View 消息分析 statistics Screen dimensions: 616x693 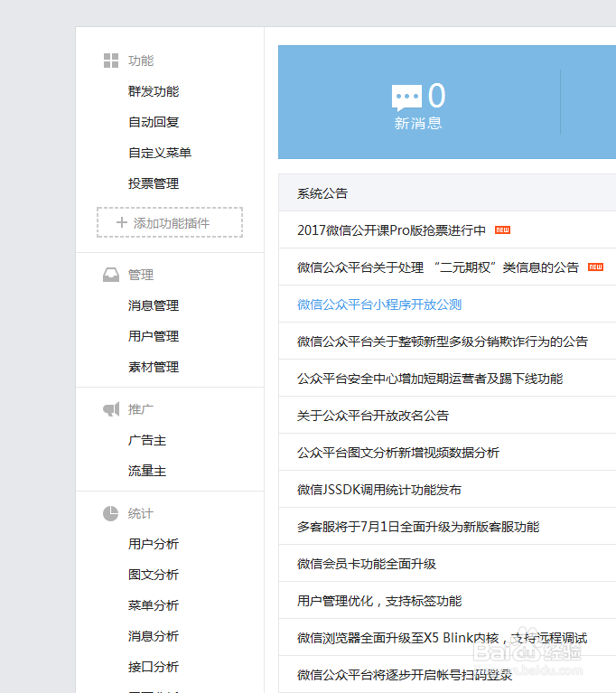click(x=154, y=636)
